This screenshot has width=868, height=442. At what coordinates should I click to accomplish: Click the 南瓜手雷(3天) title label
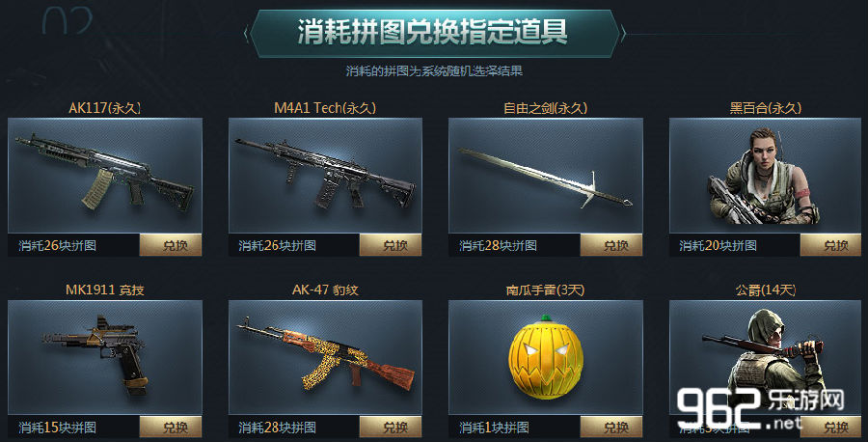tap(545, 290)
